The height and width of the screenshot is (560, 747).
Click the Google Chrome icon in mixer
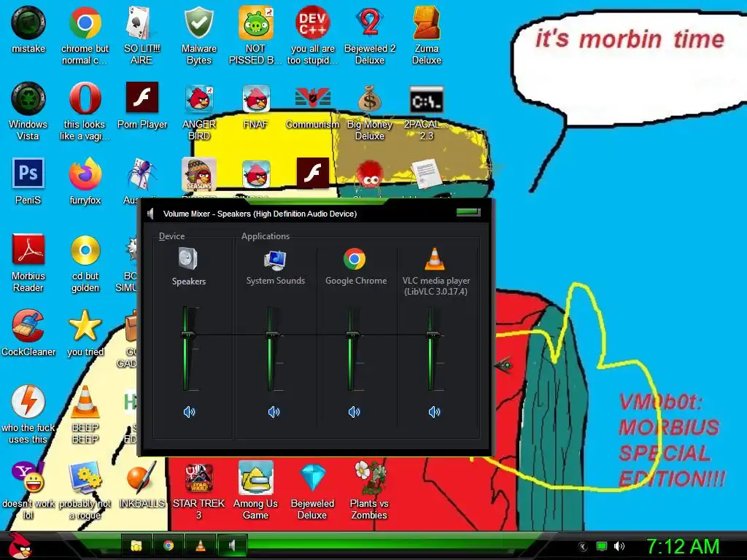[x=355, y=259]
